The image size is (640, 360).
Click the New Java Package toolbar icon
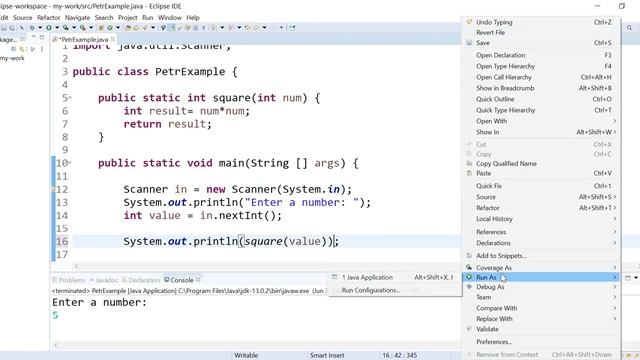coord(100,28)
